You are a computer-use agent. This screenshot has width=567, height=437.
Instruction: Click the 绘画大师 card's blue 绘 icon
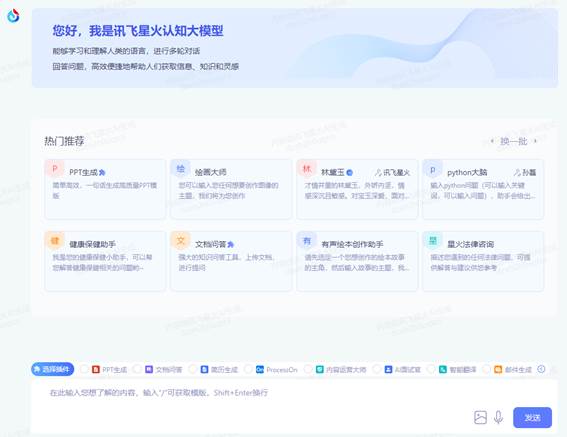pyautogui.click(x=180, y=169)
